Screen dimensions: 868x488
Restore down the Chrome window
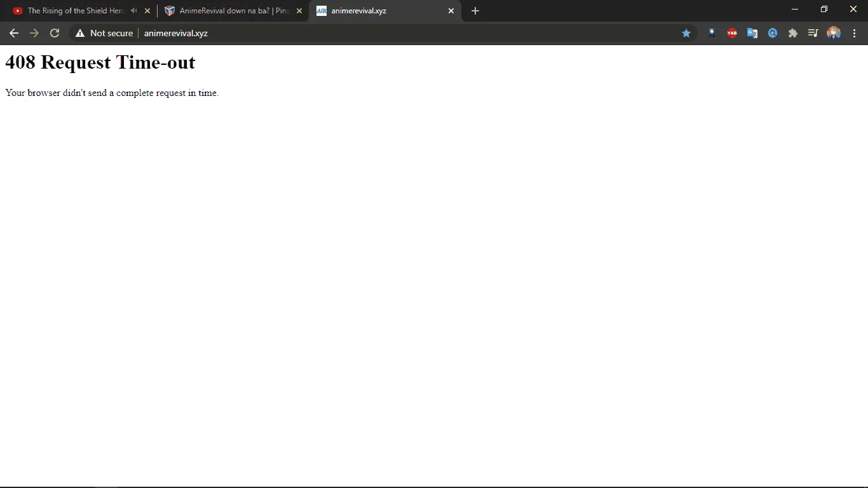coord(824,10)
